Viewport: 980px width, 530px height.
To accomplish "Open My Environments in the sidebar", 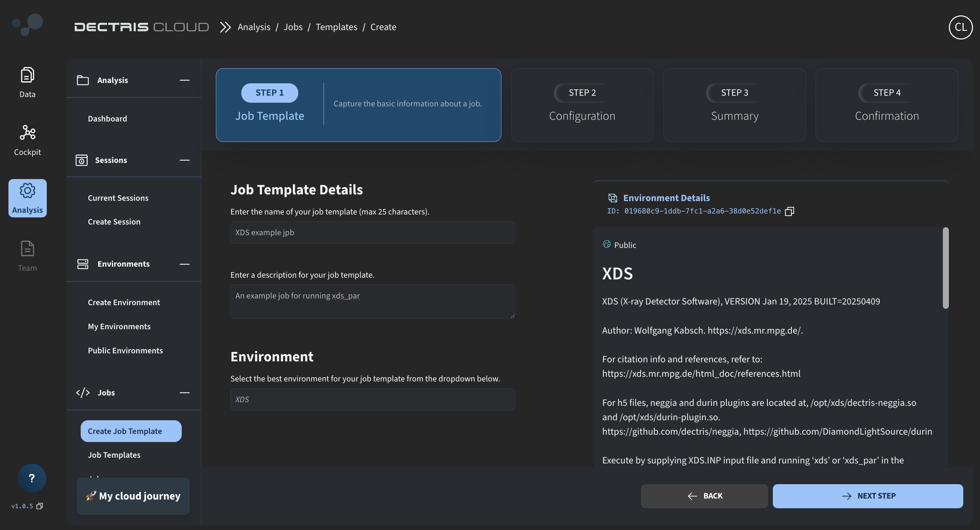I will pyautogui.click(x=119, y=327).
